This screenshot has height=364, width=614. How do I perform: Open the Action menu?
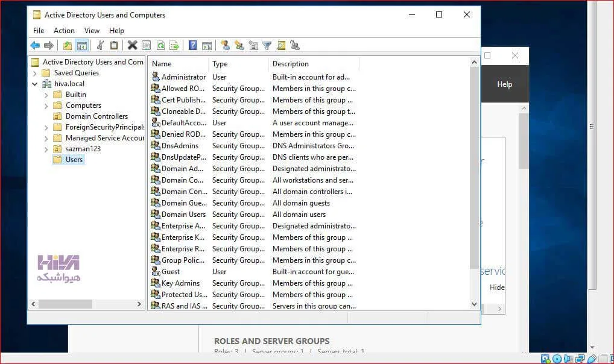click(x=64, y=31)
